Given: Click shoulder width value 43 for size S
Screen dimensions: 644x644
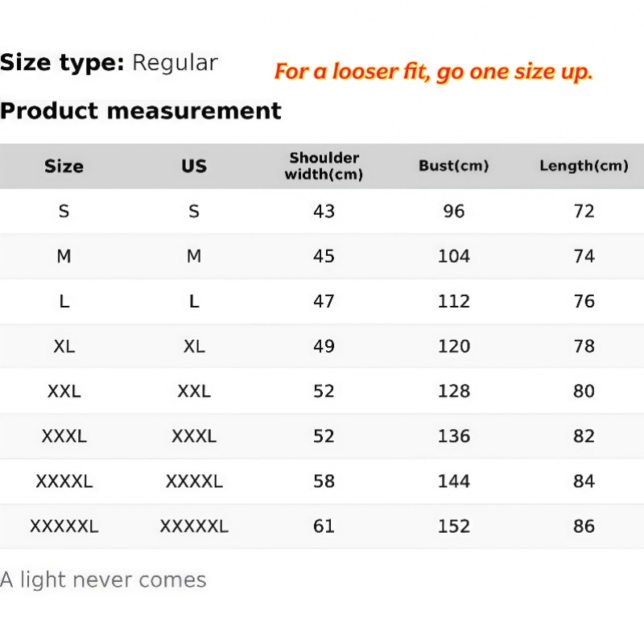Looking at the screenshot, I should pyautogui.click(x=324, y=212).
